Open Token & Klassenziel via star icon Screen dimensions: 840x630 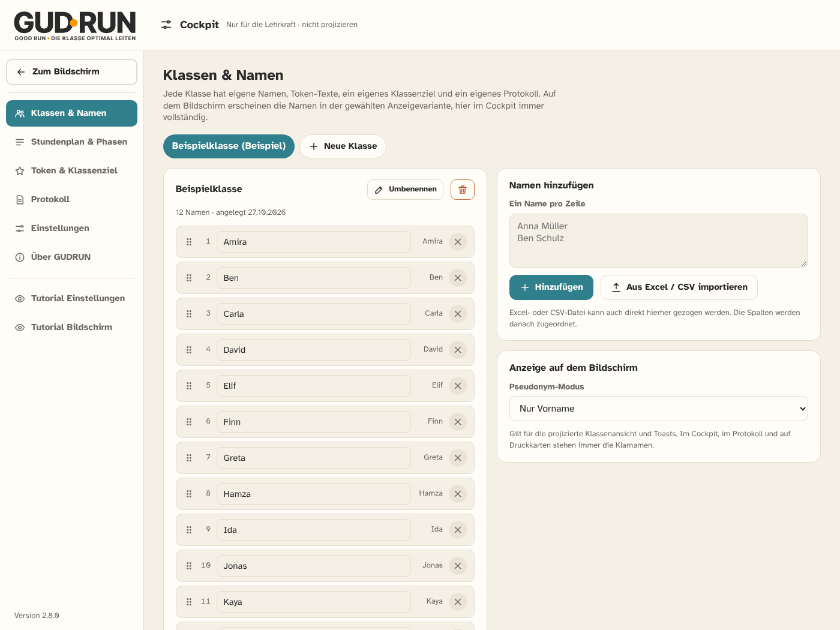pos(20,170)
